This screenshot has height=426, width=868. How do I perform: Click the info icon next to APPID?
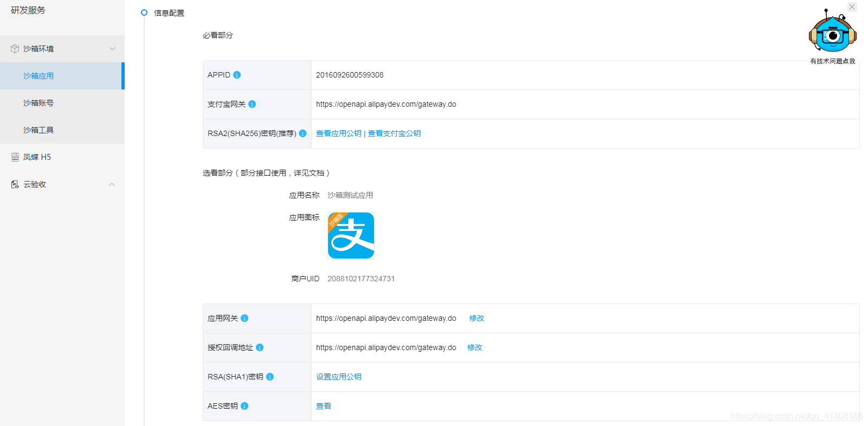coord(237,75)
